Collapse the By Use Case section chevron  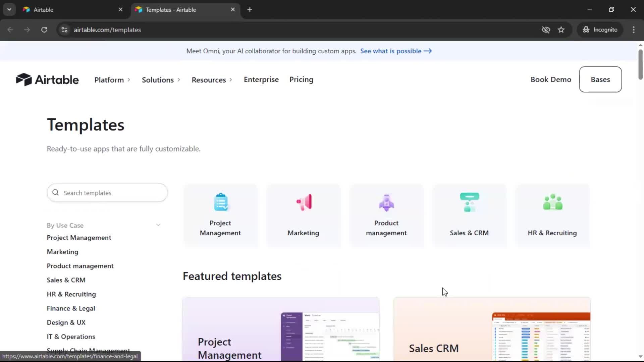(158, 225)
